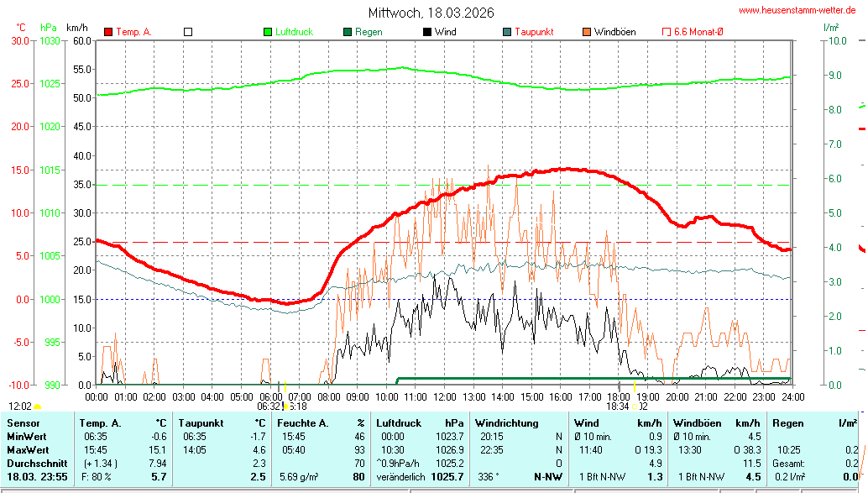The height and width of the screenshot is (493, 868).
Task: Click the yellow moon icon beside 12:02
Action: 38,406
